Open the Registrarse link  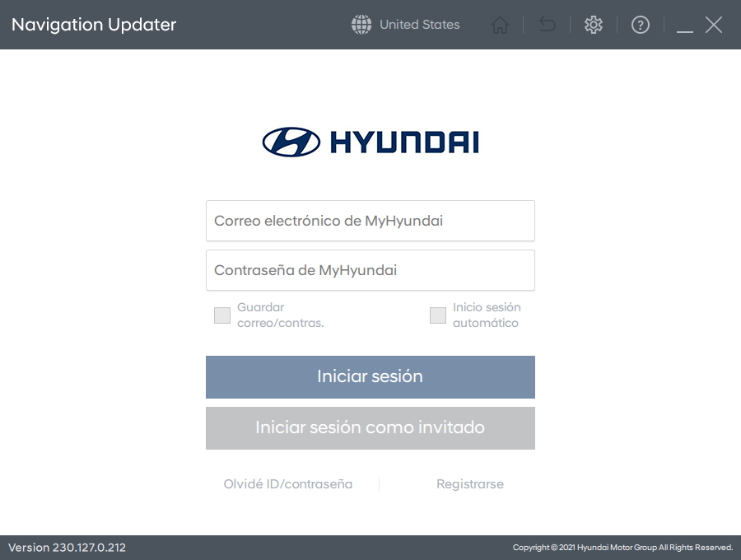click(470, 484)
